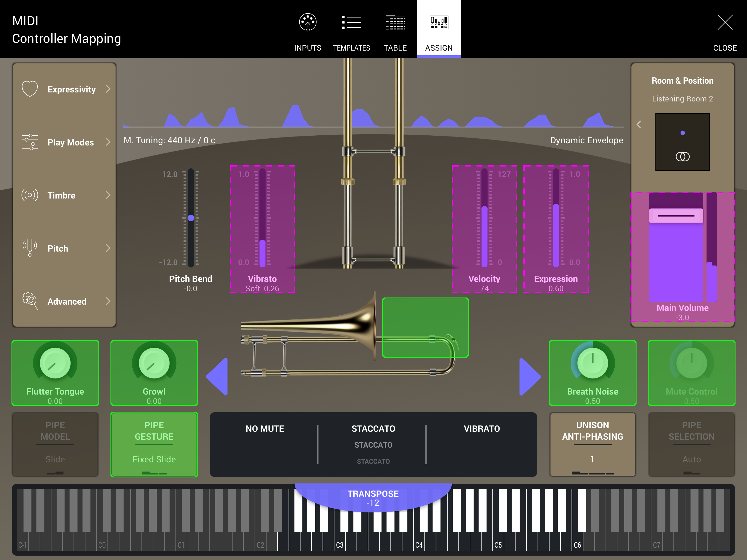The image size is (747, 560).
Task: Click the Transpose -12 button
Action: point(373,498)
